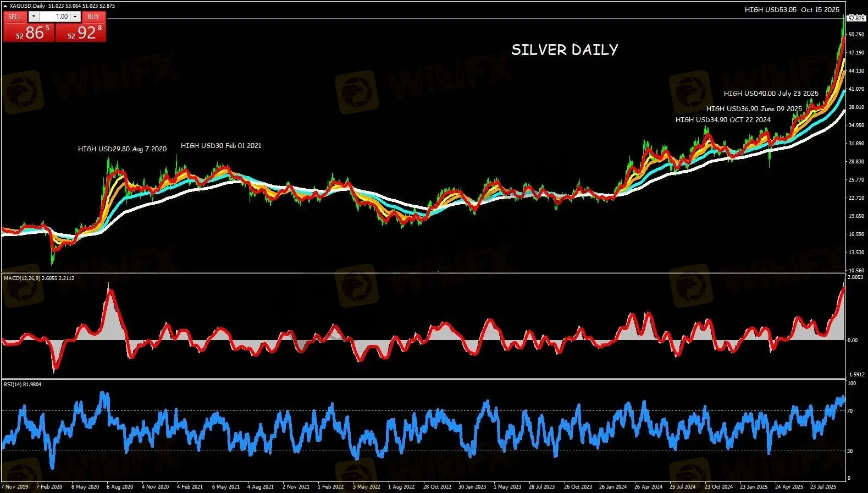
Task: Click the 6 Aug 2020 date label
Action: click(120, 487)
